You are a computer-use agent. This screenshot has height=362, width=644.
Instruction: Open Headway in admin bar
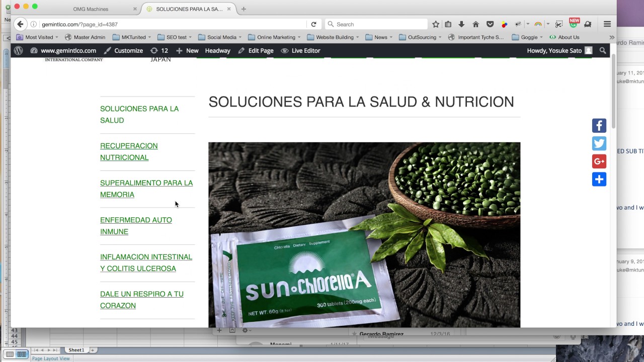click(x=217, y=51)
